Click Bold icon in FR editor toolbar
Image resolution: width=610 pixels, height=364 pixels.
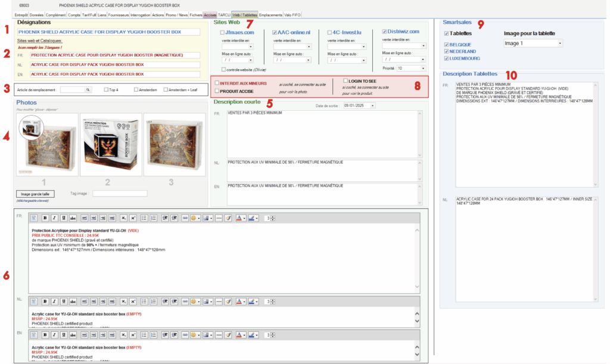click(x=45, y=218)
